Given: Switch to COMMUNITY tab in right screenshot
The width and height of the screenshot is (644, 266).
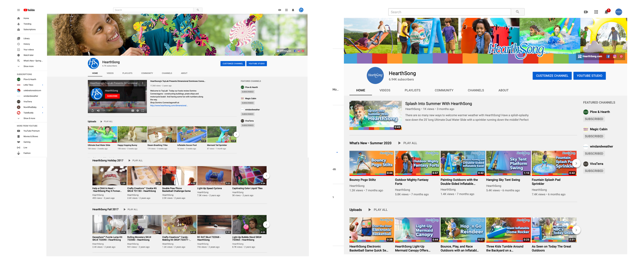Looking at the screenshot, I should (444, 90).
